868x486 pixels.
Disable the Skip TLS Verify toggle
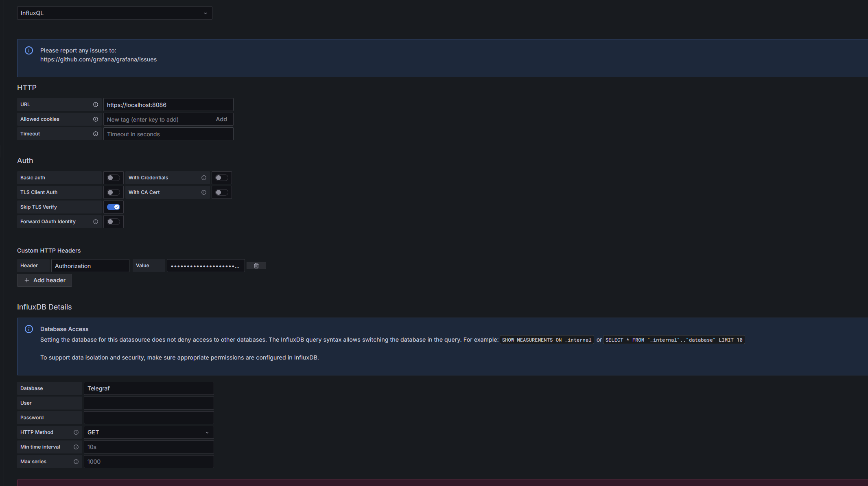pyautogui.click(x=113, y=207)
